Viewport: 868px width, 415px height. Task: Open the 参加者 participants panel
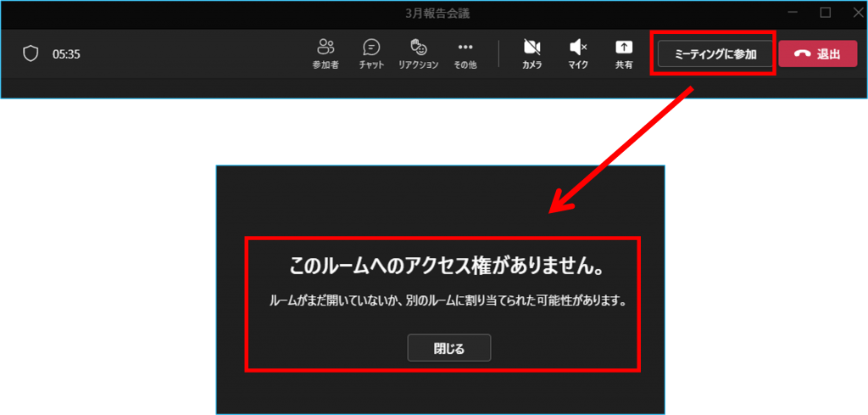pos(325,53)
